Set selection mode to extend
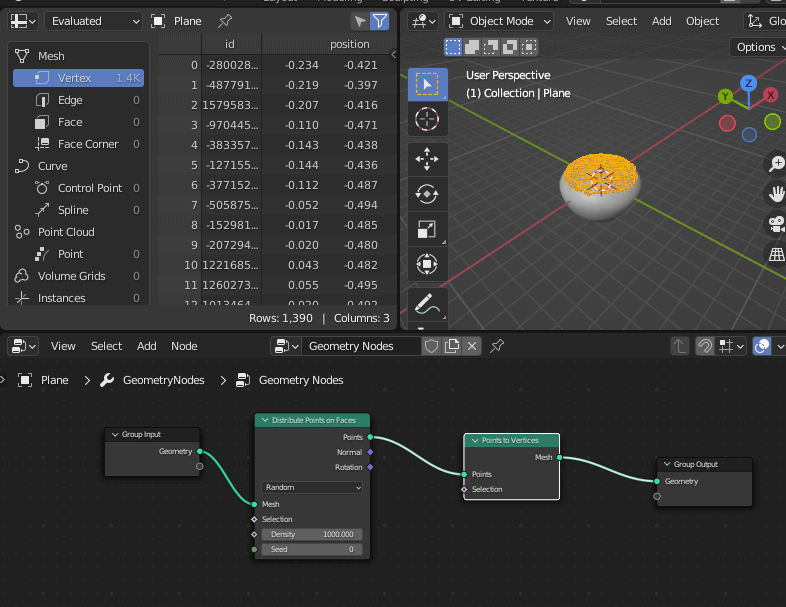The width and height of the screenshot is (786, 607). tap(472, 47)
